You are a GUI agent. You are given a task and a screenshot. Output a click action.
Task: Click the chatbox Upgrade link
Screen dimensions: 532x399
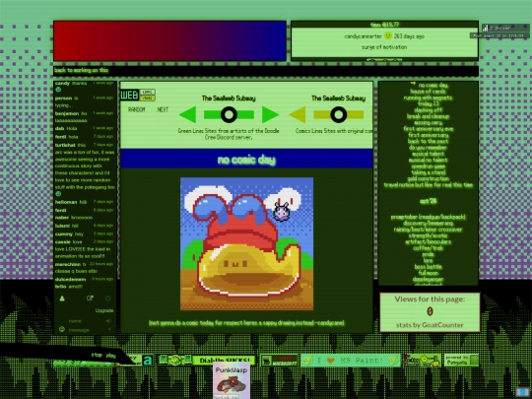pos(104,310)
